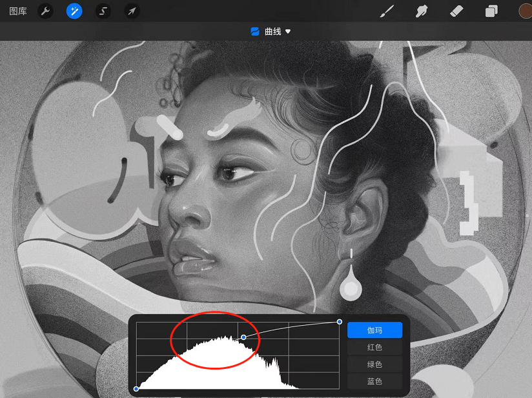Select the 伽玛 gamma channel
The width and height of the screenshot is (532, 398).
(374, 330)
